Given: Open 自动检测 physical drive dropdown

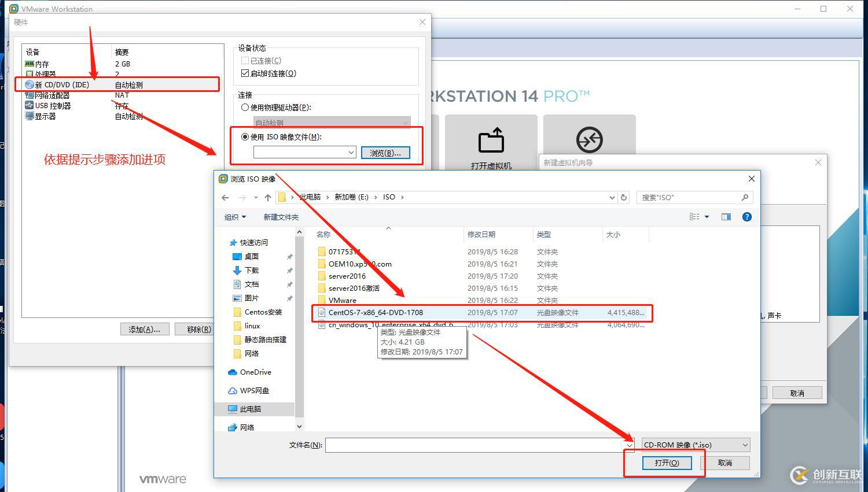Looking at the screenshot, I should (405, 123).
